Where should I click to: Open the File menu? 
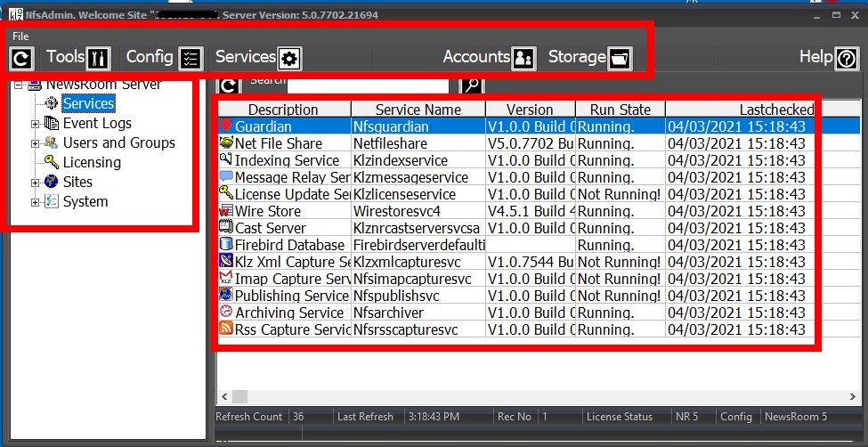point(20,36)
